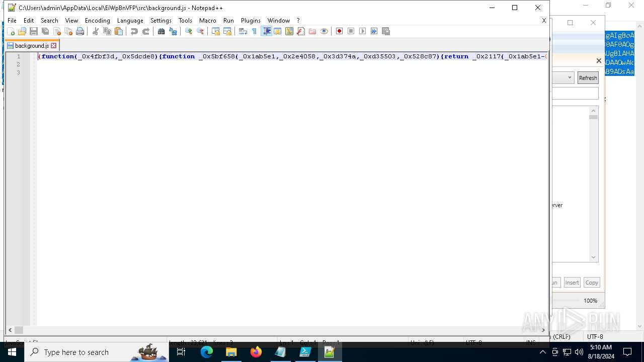This screenshot has width=644, height=362.
Task: Redo the action with the Redo icon
Action: 146,31
